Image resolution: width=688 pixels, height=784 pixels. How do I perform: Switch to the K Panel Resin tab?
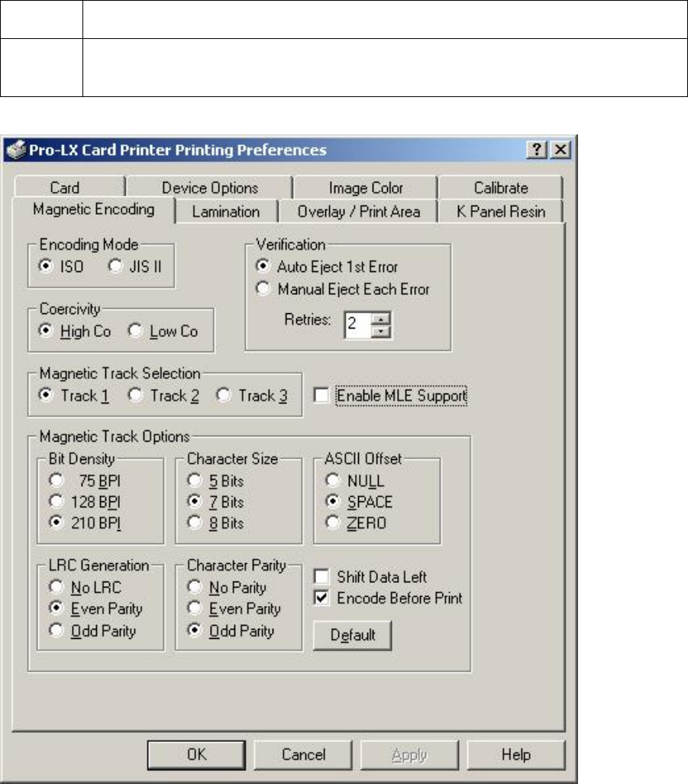501,212
